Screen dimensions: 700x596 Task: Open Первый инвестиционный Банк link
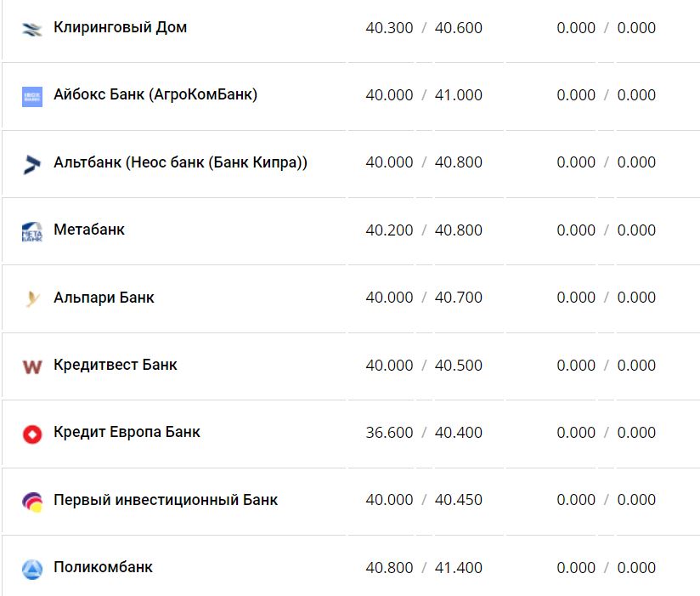pos(166,500)
